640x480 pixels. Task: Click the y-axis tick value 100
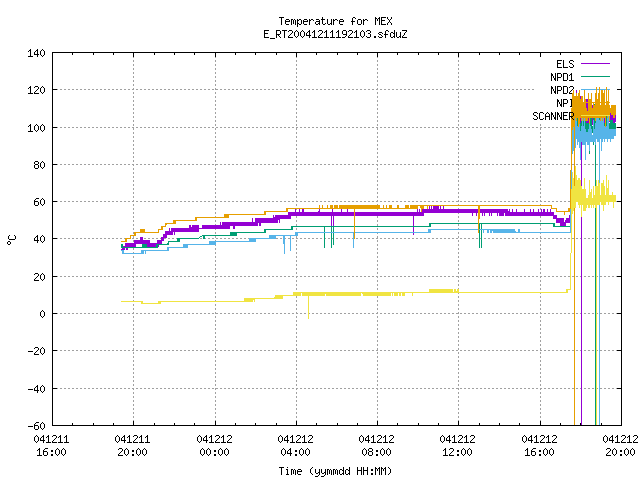[36, 128]
